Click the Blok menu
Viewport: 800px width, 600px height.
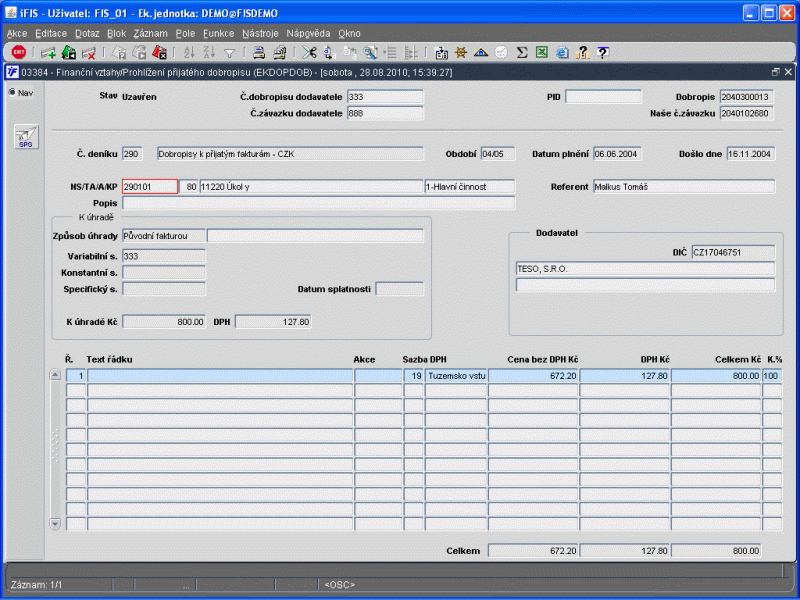[116, 34]
